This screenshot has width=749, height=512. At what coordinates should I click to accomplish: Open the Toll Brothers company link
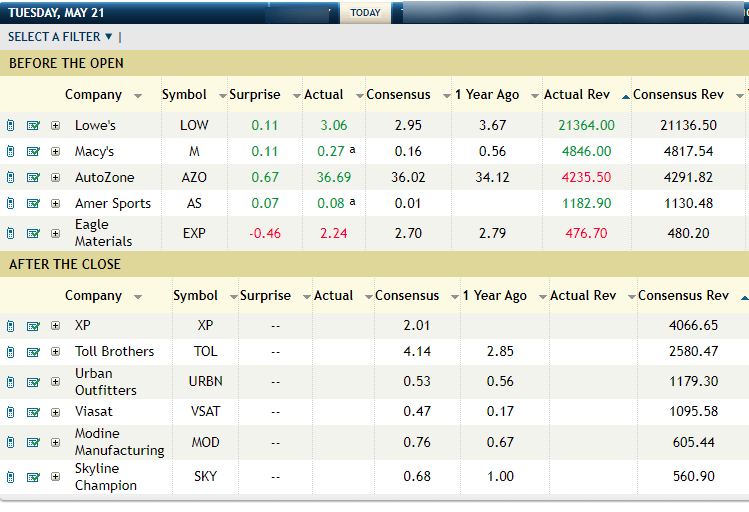coord(115,352)
